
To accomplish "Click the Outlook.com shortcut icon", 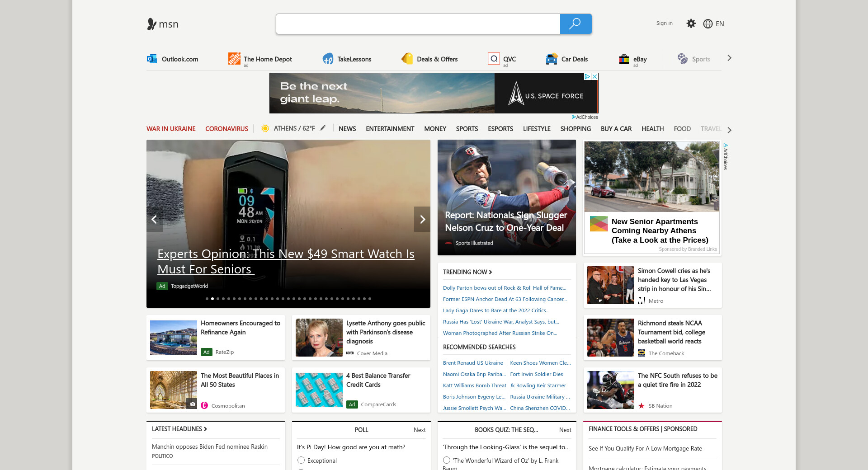I will tap(152, 59).
